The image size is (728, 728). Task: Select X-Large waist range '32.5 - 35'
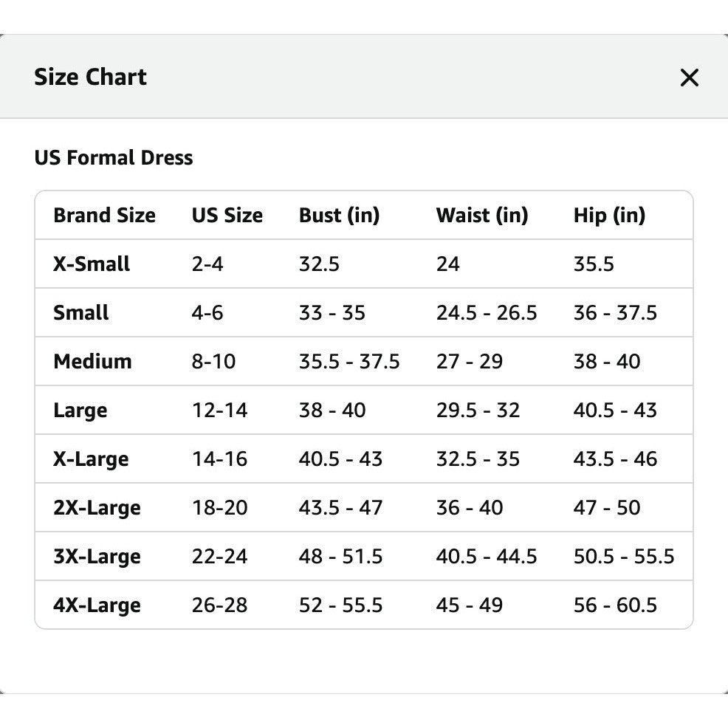[478, 459]
